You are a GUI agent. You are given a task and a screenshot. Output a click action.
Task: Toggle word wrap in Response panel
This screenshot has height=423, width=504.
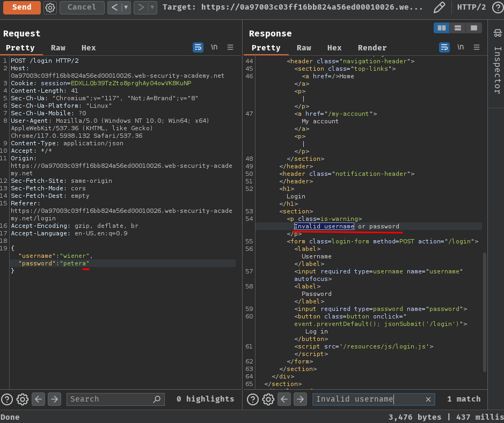click(444, 48)
